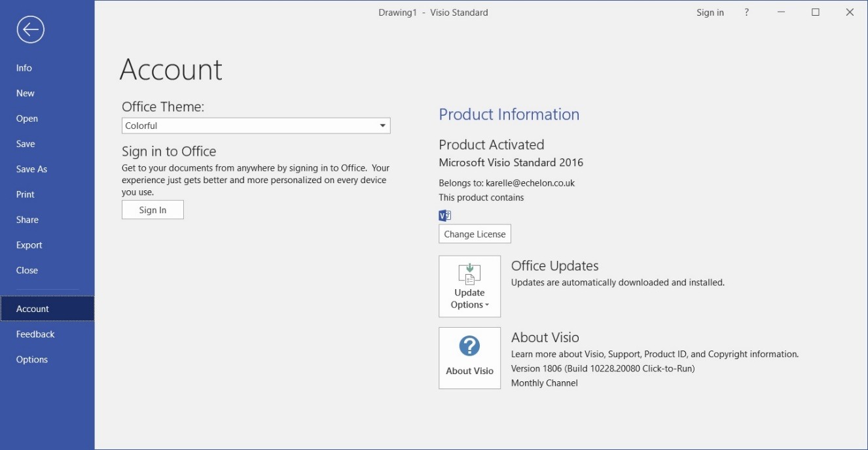
Task: Minimize the Visio window
Action: pos(781,12)
